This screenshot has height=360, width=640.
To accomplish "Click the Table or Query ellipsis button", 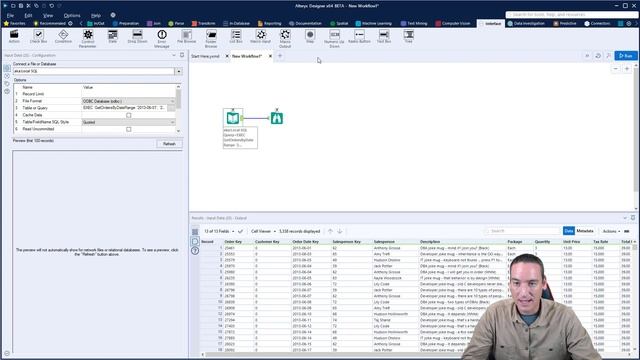I will tap(171, 108).
